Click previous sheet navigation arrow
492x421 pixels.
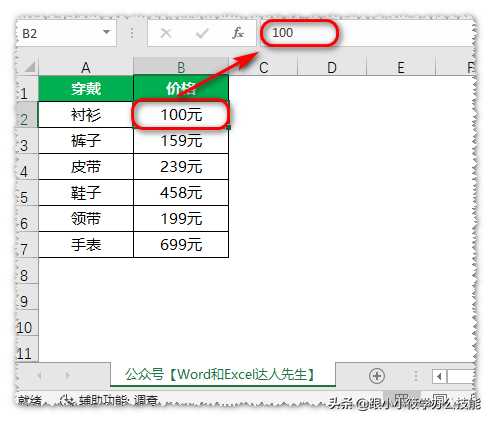click(x=39, y=375)
